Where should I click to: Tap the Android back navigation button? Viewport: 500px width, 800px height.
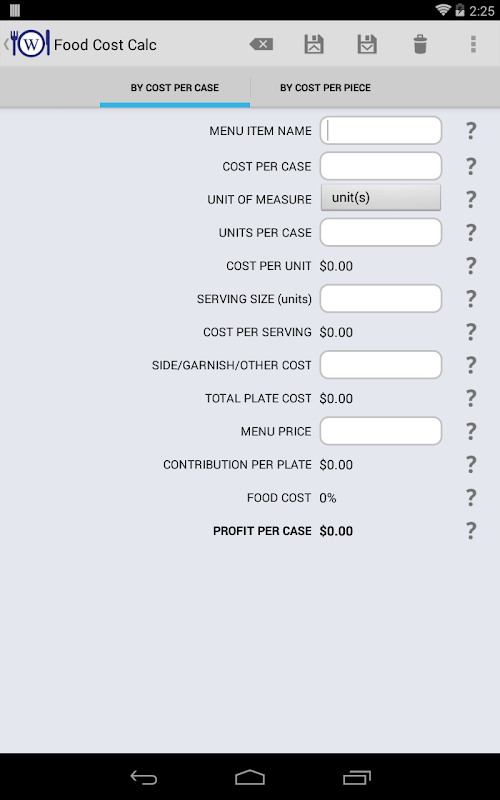point(144,778)
